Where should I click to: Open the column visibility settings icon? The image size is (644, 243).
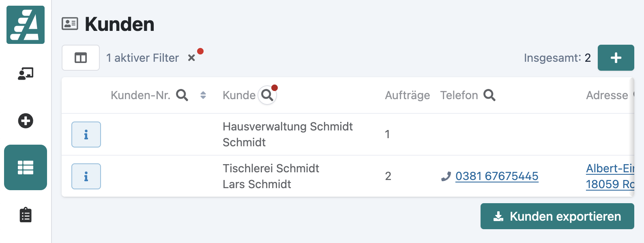80,58
